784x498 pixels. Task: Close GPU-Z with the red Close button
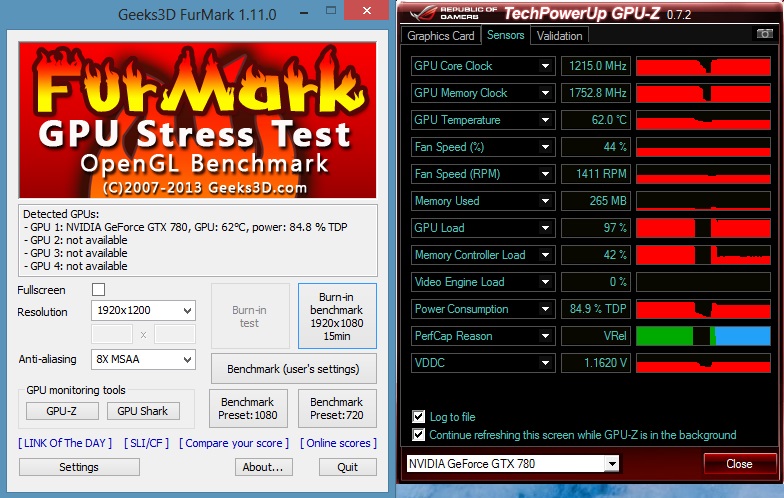(740, 464)
